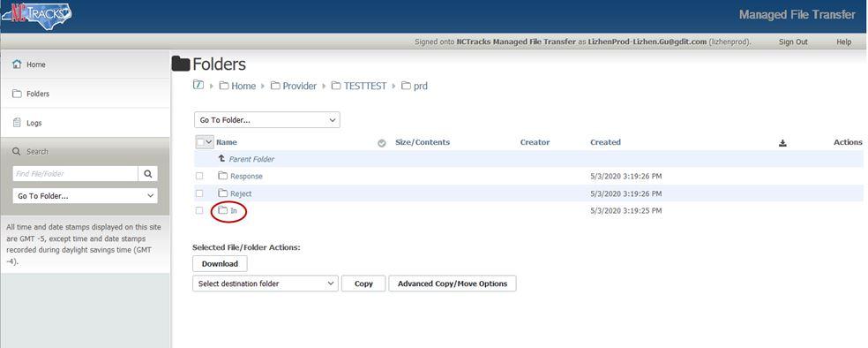The image size is (868, 348).
Task: Click the Logs document icon in sidebar
Action: [17, 123]
